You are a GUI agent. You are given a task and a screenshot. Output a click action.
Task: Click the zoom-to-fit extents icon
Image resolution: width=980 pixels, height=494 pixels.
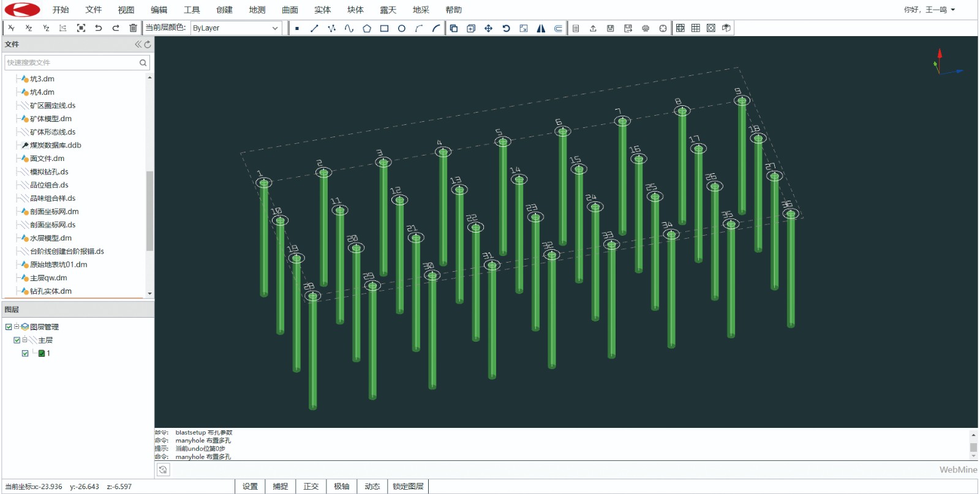click(x=81, y=28)
